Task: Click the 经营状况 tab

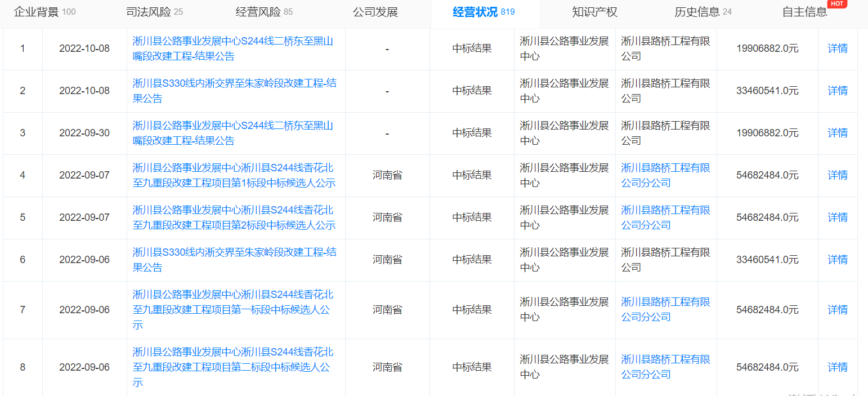Action: [484, 12]
